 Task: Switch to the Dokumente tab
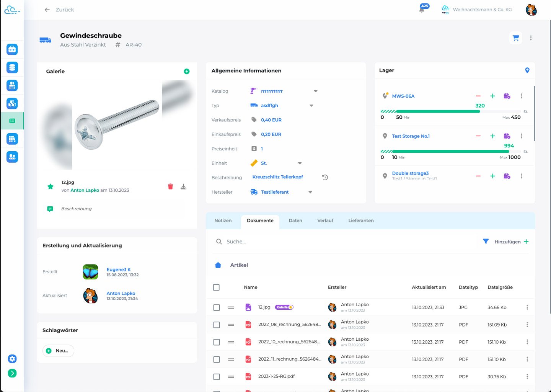click(x=260, y=221)
